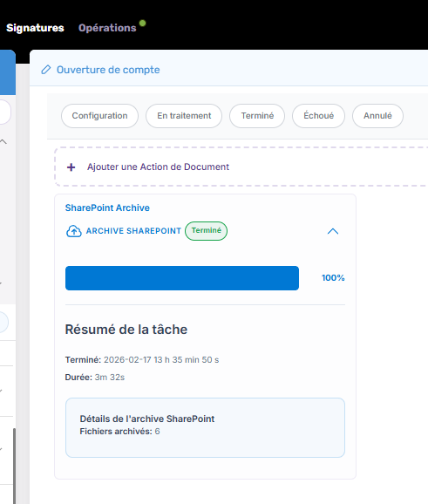Filter by Configuration status
Viewport: 428px width, 504px height.
(99, 116)
